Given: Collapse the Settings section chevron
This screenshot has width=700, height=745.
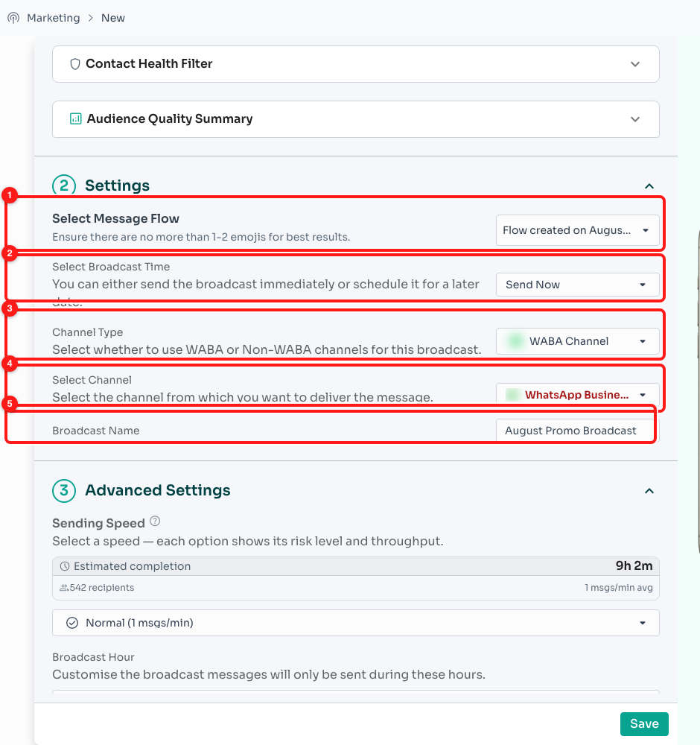Looking at the screenshot, I should 649,186.
